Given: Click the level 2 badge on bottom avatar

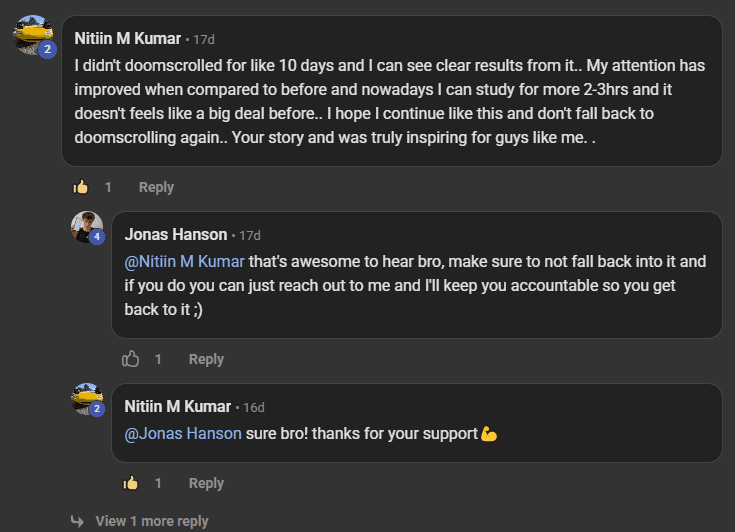Looking at the screenshot, I should 97,409.
